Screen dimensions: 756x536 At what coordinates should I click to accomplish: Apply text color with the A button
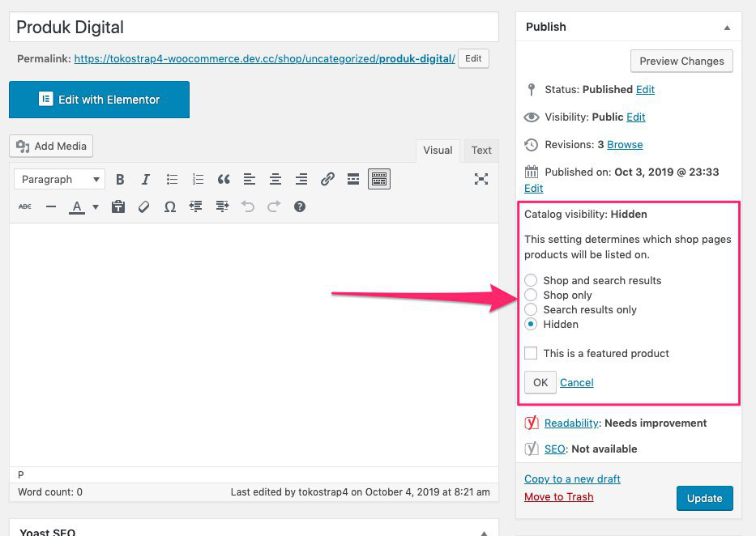point(77,207)
